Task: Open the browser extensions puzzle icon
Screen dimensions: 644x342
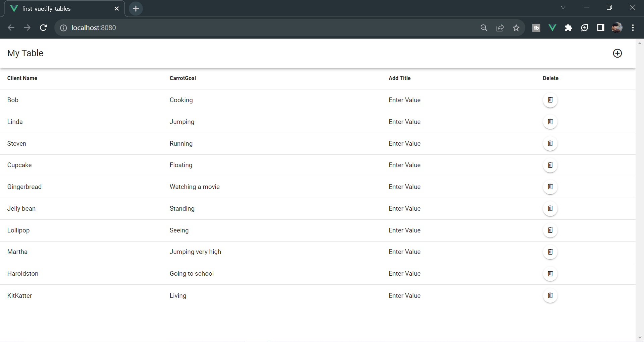Action: (x=569, y=27)
